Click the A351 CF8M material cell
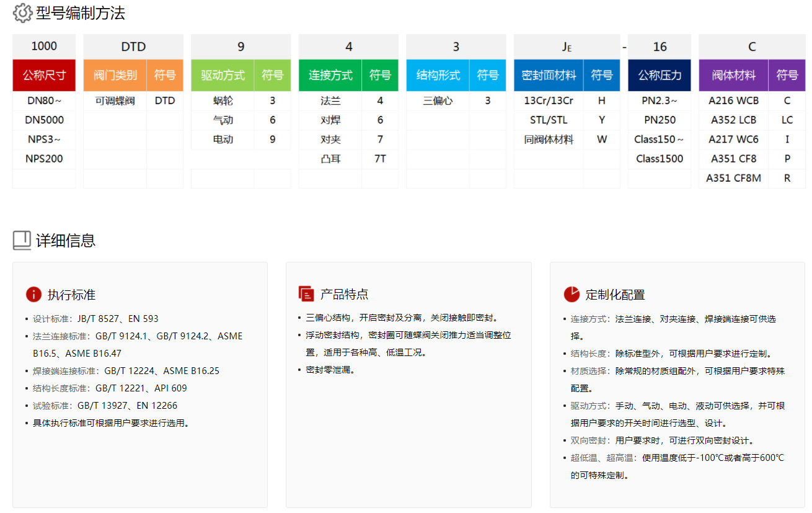 (733, 179)
